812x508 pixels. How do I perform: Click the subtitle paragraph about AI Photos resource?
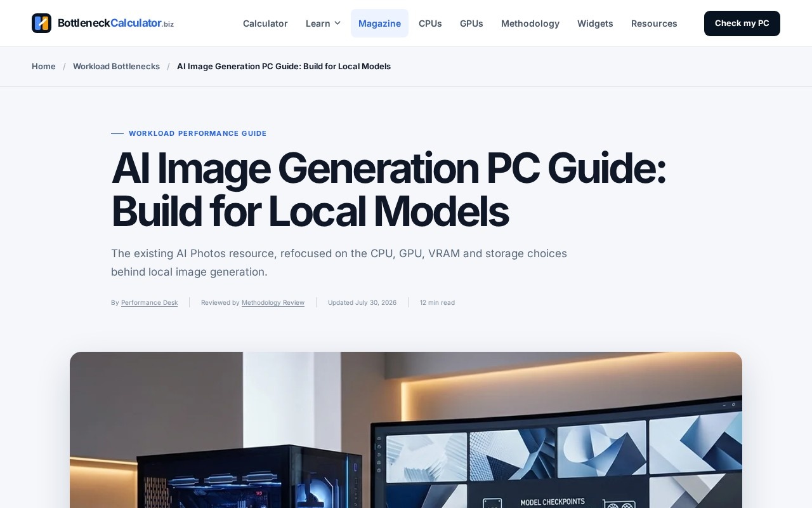[339, 262]
